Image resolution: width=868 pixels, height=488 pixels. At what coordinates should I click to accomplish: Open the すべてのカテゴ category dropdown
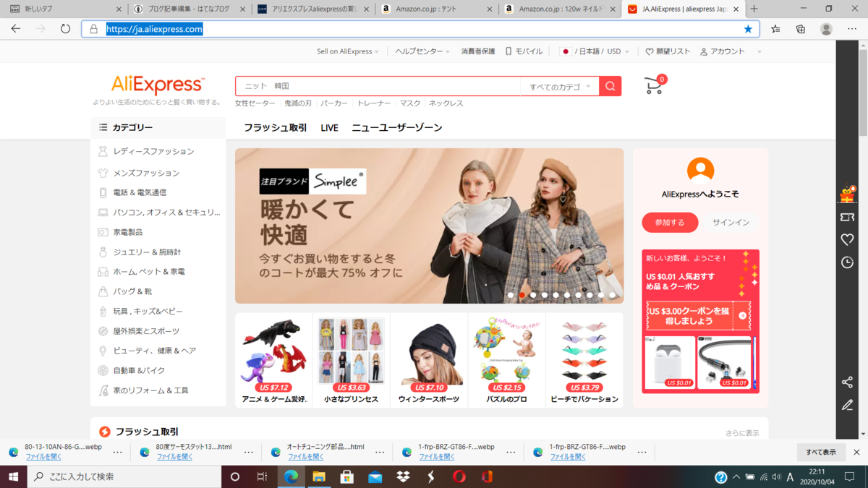tap(559, 87)
